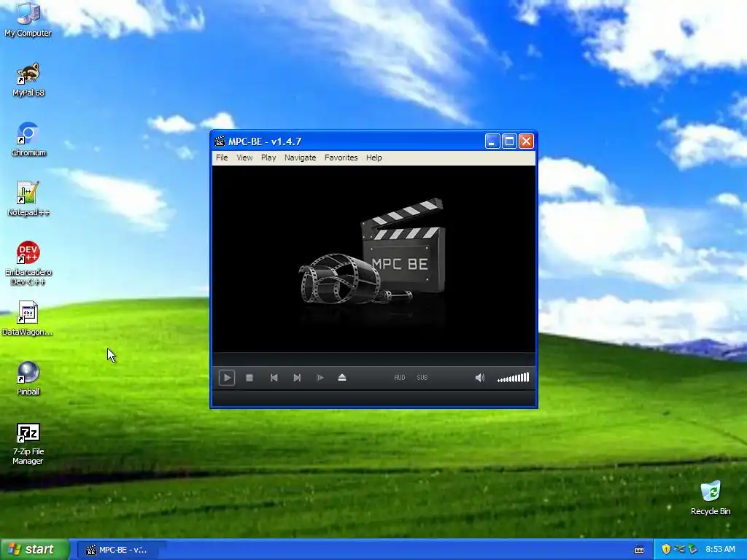The height and width of the screenshot is (560, 747).
Task: Click the Play button in MPC-BE
Action: 227,378
